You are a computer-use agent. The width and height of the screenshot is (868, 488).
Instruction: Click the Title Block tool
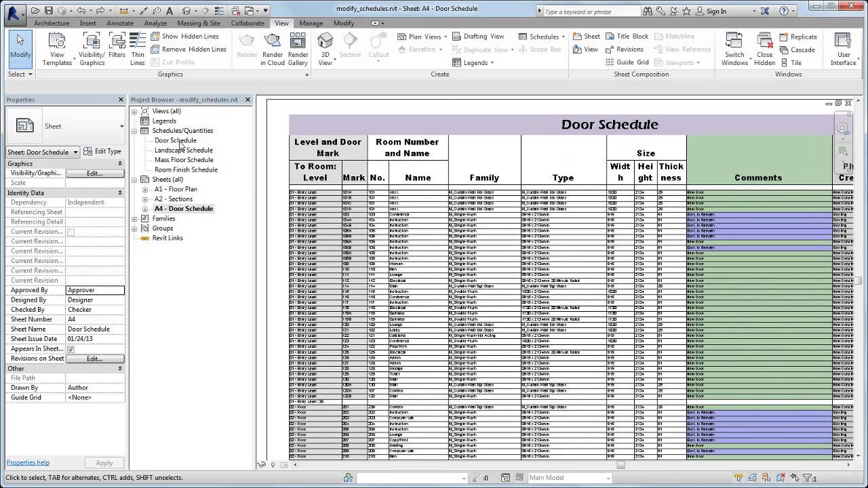[x=626, y=36]
